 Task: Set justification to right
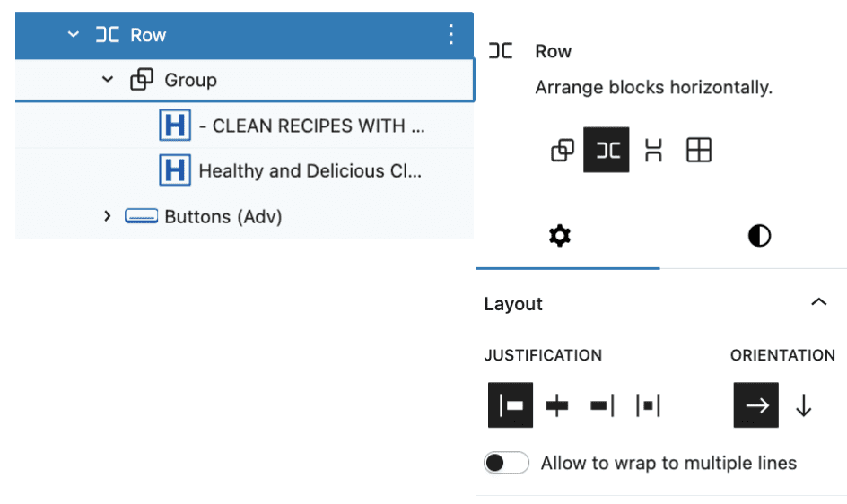pos(602,405)
